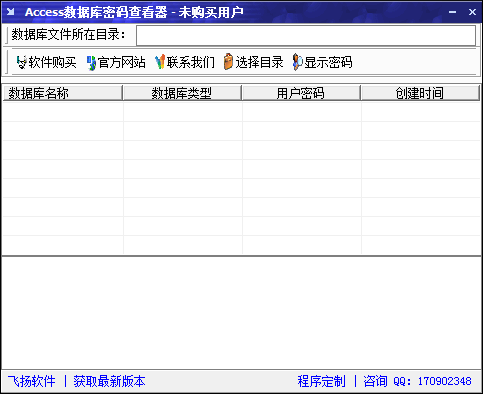Click the 软件购买 shopping icon
Viewport: 483px width, 394px height.
[22, 62]
